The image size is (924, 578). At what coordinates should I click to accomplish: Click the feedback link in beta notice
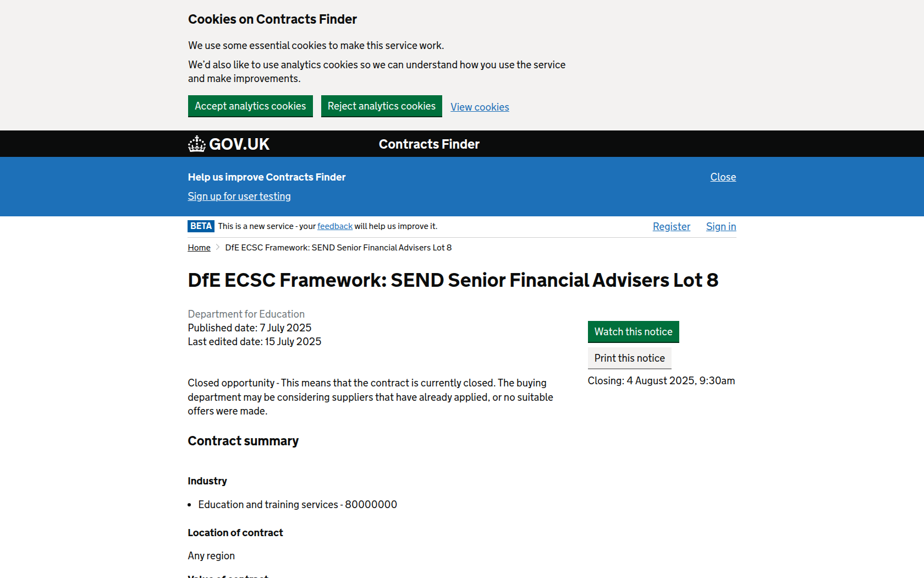coord(335,226)
